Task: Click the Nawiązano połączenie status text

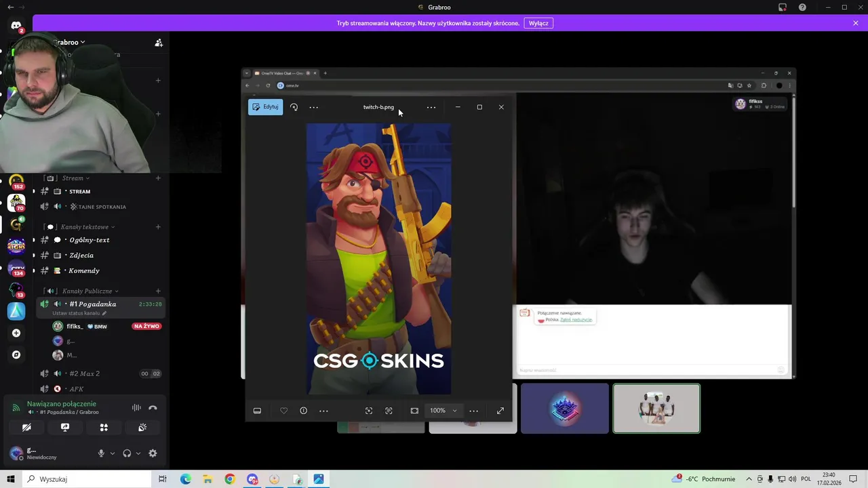Action: pos(62,404)
